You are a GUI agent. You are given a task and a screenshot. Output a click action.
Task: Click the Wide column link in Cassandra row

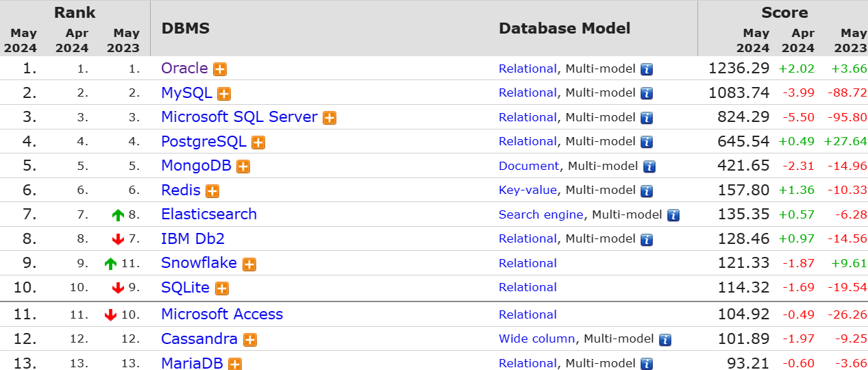(537, 338)
